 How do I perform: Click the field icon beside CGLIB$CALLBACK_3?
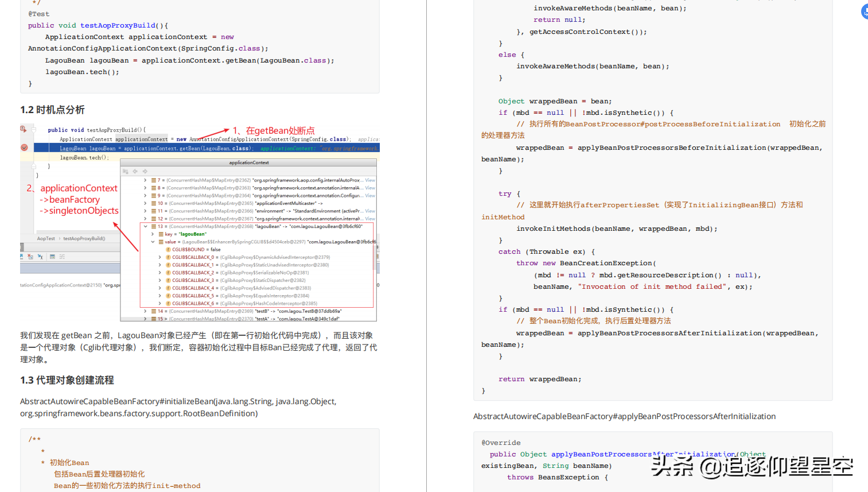click(x=168, y=280)
